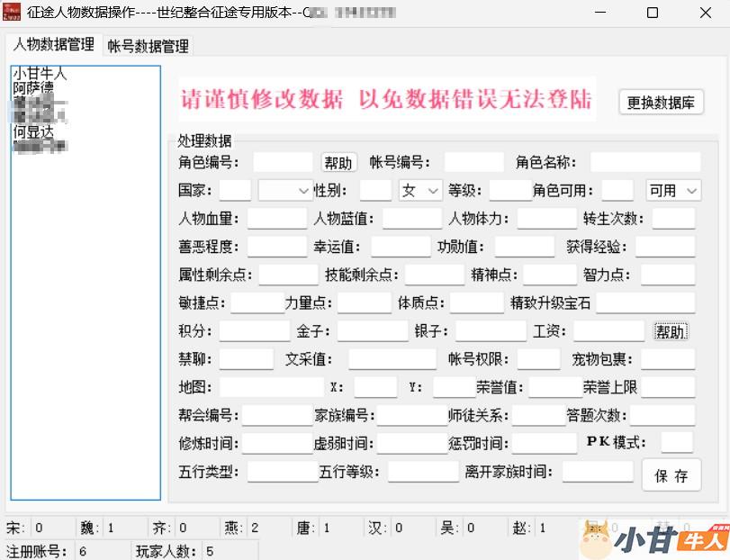Click the 技能剩余点 input field
This screenshot has height=560, width=730.
[x=435, y=275]
